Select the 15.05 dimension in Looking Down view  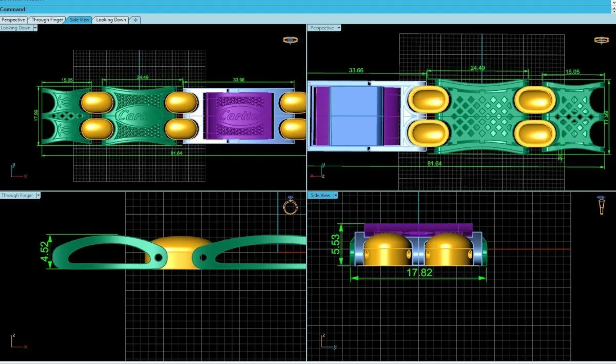(x=67, y=80)
